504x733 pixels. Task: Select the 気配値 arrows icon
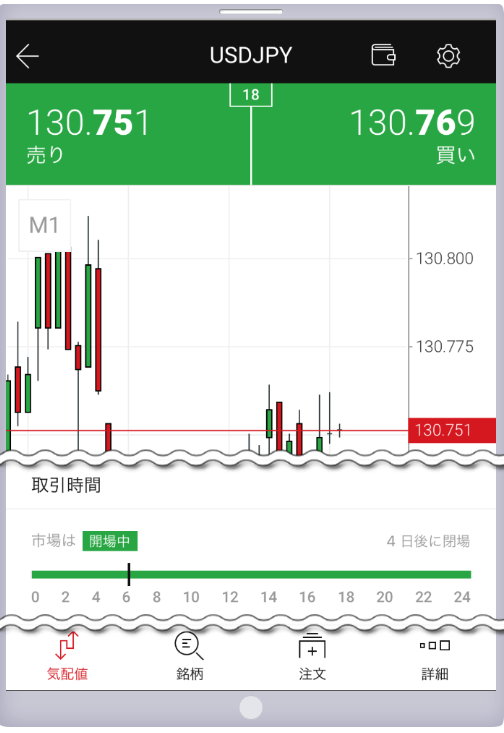[x=66, y=645]
